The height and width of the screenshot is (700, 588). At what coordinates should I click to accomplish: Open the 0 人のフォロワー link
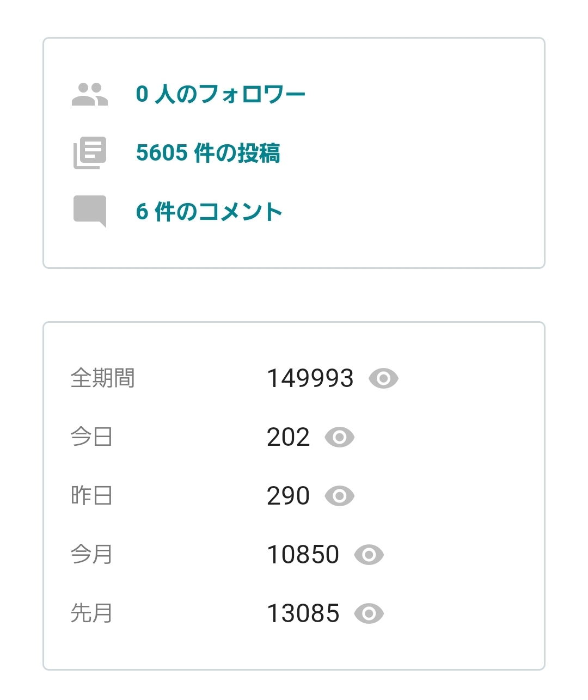click(x=220, y=94)
